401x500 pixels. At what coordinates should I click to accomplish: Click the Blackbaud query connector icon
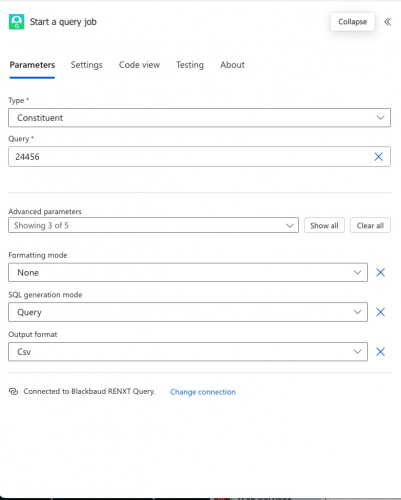16,22
